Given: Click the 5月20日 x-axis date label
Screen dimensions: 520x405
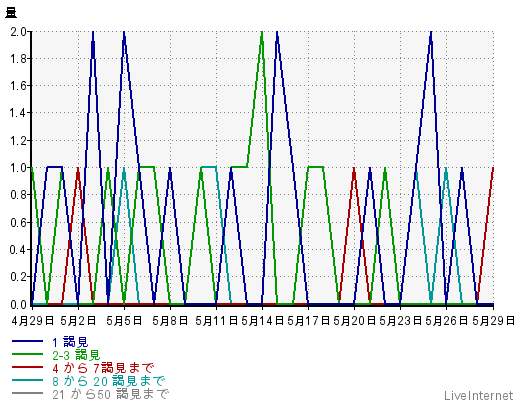Looking at the screenshot, I should tap(354, 321).
